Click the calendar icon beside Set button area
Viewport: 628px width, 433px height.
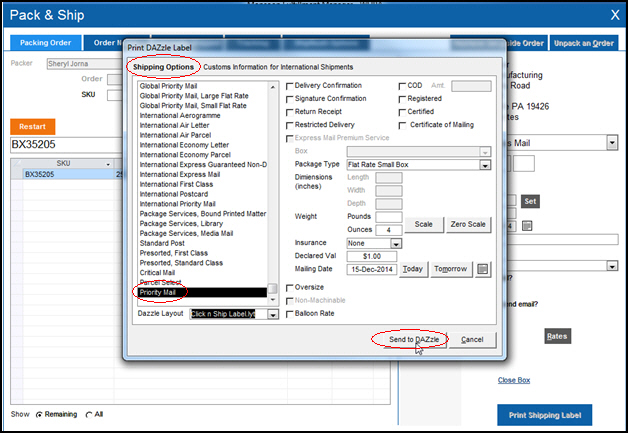pos(527,226)
